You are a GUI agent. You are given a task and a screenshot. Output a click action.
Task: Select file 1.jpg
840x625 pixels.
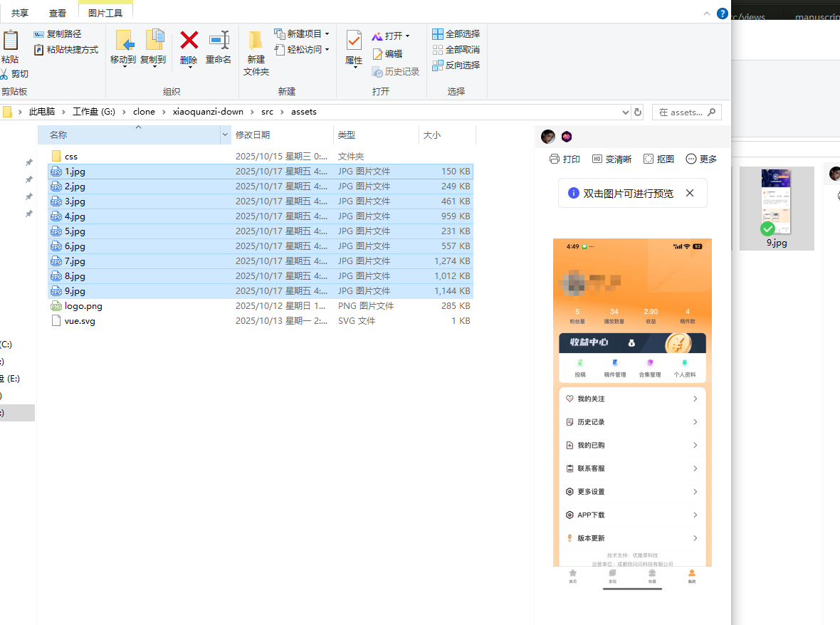[261, 172]
